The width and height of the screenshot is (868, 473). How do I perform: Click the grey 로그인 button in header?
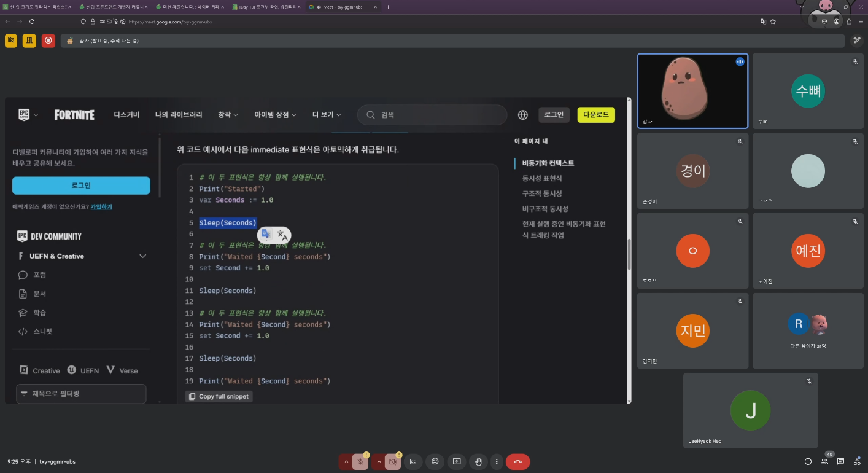point(554,115)
